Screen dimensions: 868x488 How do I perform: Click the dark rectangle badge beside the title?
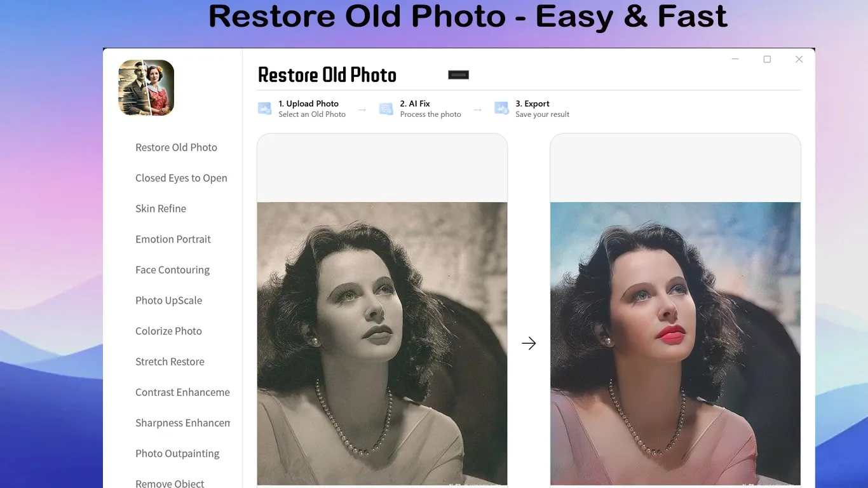point(458,75)
